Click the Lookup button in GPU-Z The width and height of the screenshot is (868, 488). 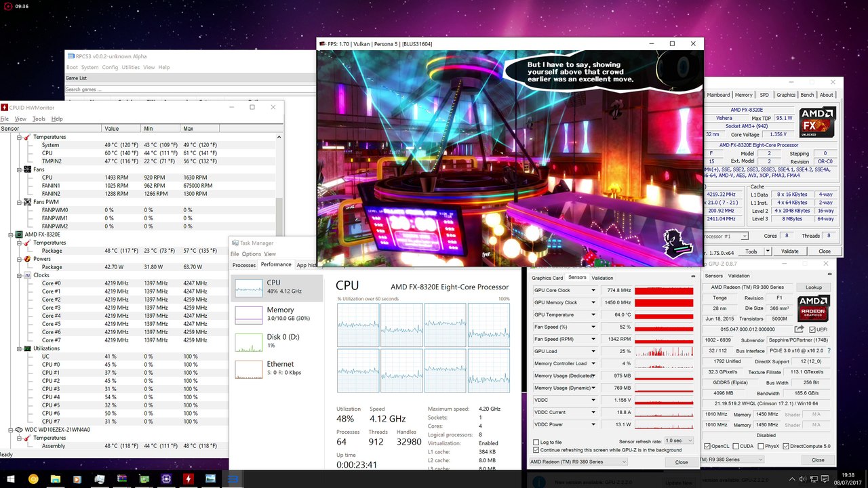(814, 287)
